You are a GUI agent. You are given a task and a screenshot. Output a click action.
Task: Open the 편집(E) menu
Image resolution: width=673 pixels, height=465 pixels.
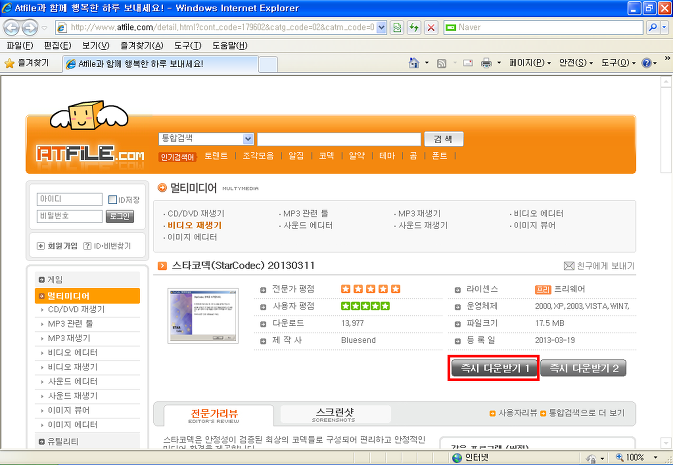[x=58, y=46]
